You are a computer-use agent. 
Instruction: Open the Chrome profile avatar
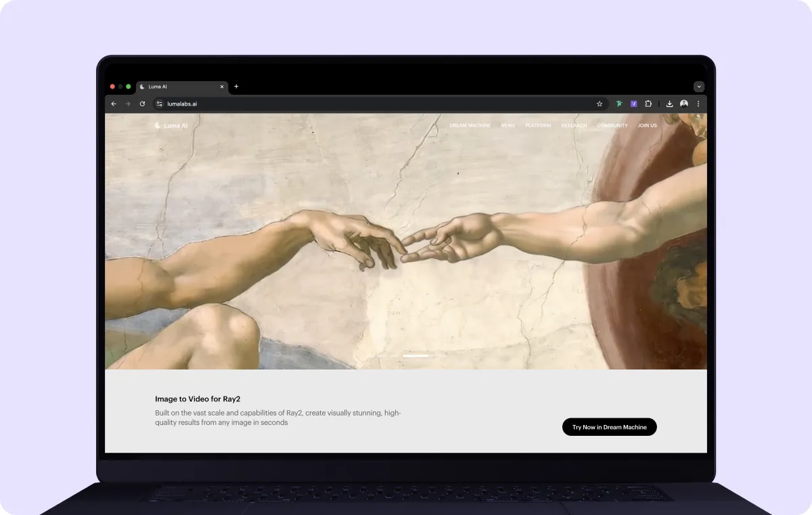[x=684, y=104]
